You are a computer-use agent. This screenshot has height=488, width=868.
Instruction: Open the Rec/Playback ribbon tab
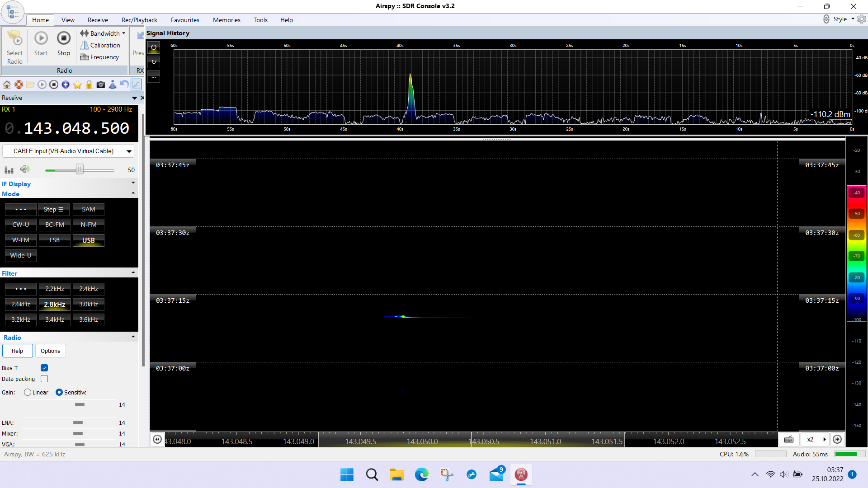[x=139, y=20]
